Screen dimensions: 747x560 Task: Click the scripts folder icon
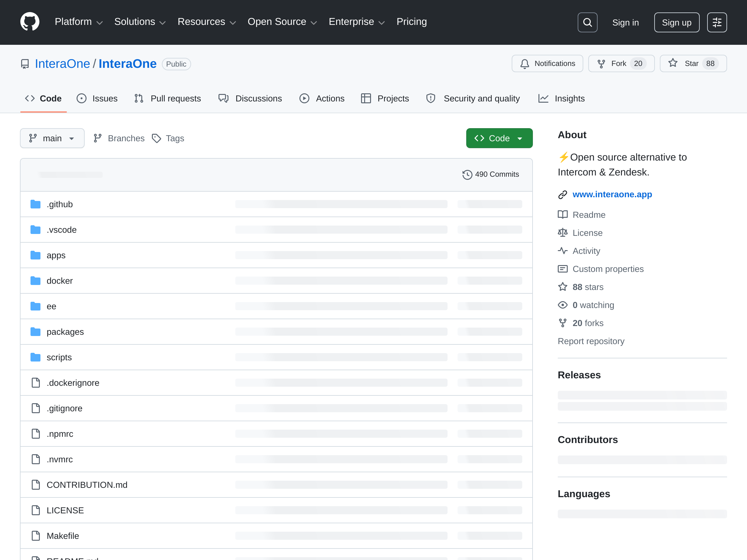tap(35, 357)
